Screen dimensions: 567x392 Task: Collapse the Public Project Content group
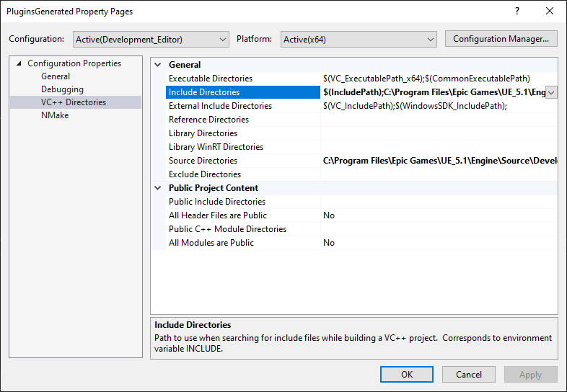click(158, 188)
